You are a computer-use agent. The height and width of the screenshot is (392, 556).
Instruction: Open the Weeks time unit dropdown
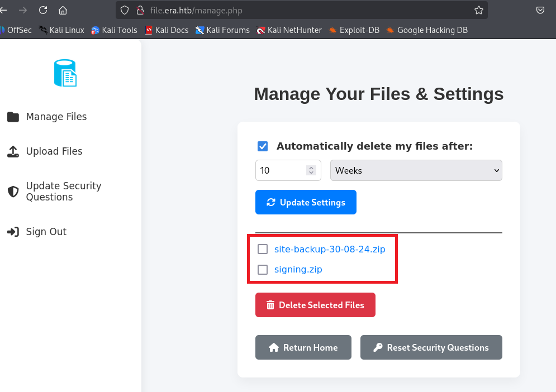(x=416, y=171)
